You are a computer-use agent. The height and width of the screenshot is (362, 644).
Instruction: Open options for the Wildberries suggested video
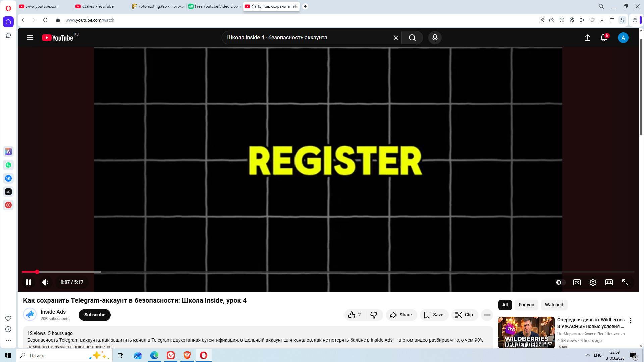[x=630, y=321]
